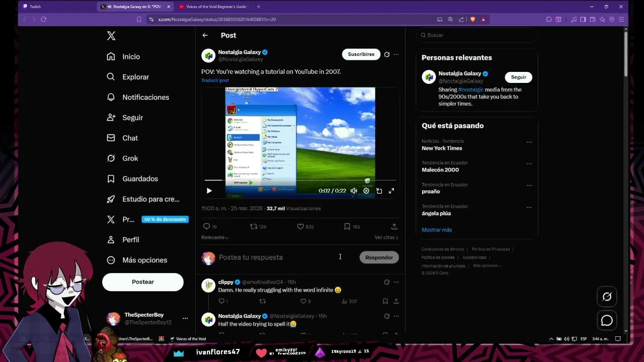
Task: Click the X logo in the sidebar
Action: click(x=111, y=36)
